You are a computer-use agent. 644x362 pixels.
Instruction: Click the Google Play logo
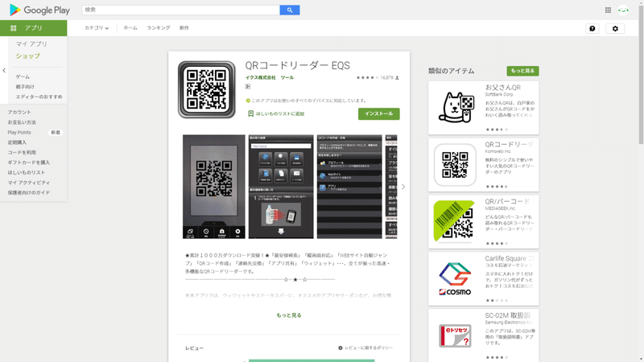pyautogui.click(x=39, y=10)
